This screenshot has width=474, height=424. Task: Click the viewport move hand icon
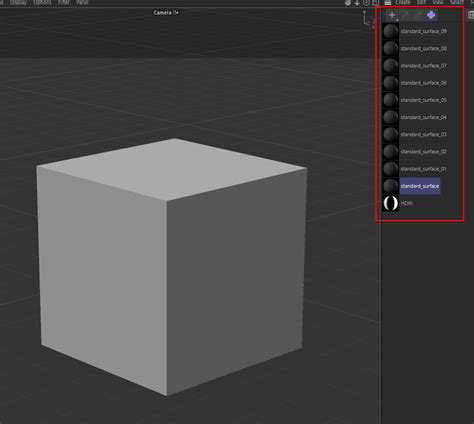tap(348, 3)
